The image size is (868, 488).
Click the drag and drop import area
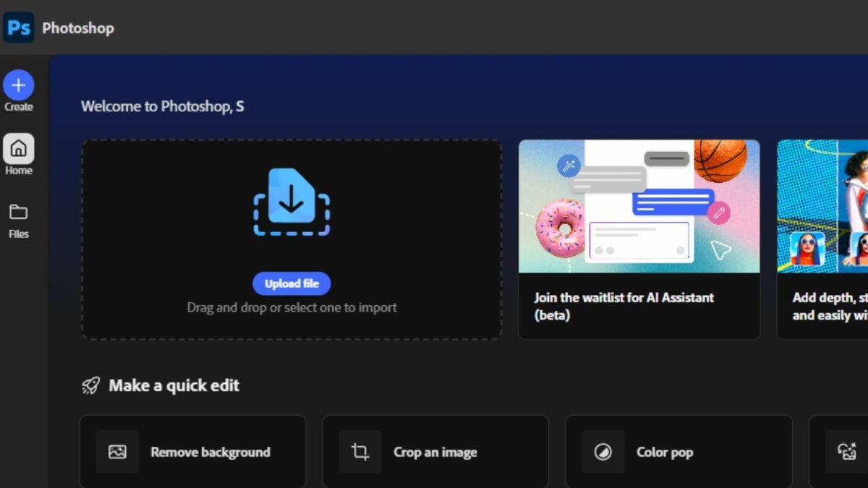[292, 239]
